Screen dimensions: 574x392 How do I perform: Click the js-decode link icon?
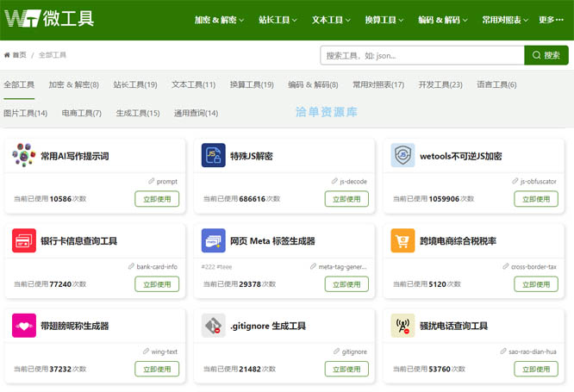coord(334,181)
